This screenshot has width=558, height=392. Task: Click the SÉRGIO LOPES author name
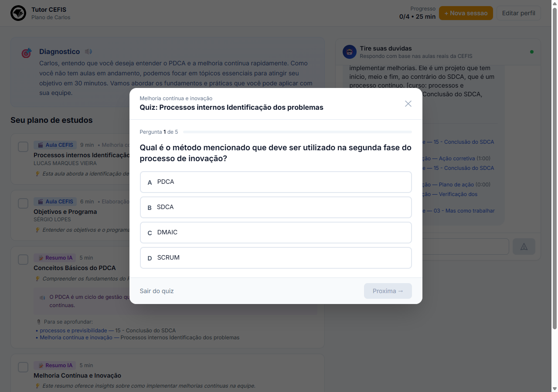tap(52, 220)
